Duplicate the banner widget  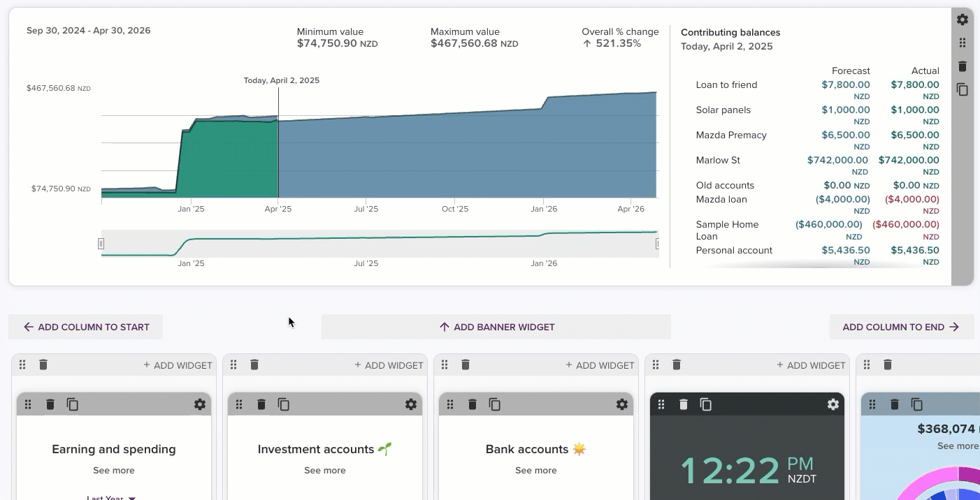[963, 89]
